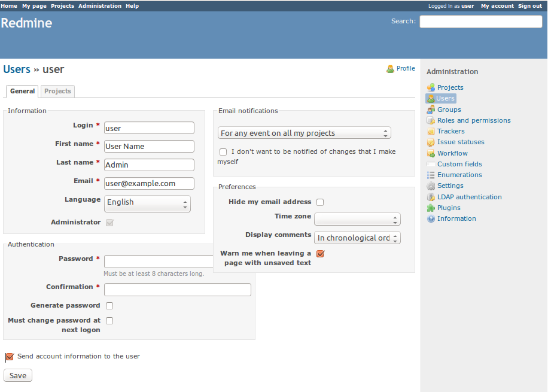Viewport: 551px width, 392px height.
Task: Click the Sign out link
Action: pos(529,6)
